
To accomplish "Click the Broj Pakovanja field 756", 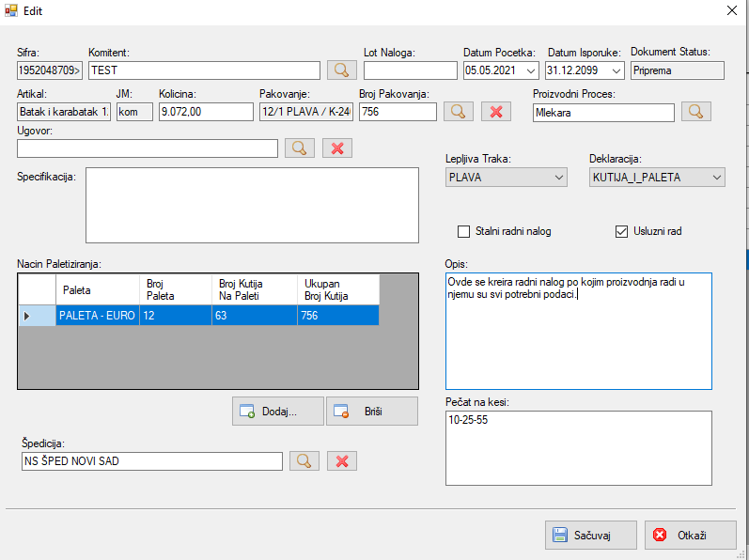I will (398, 112).
